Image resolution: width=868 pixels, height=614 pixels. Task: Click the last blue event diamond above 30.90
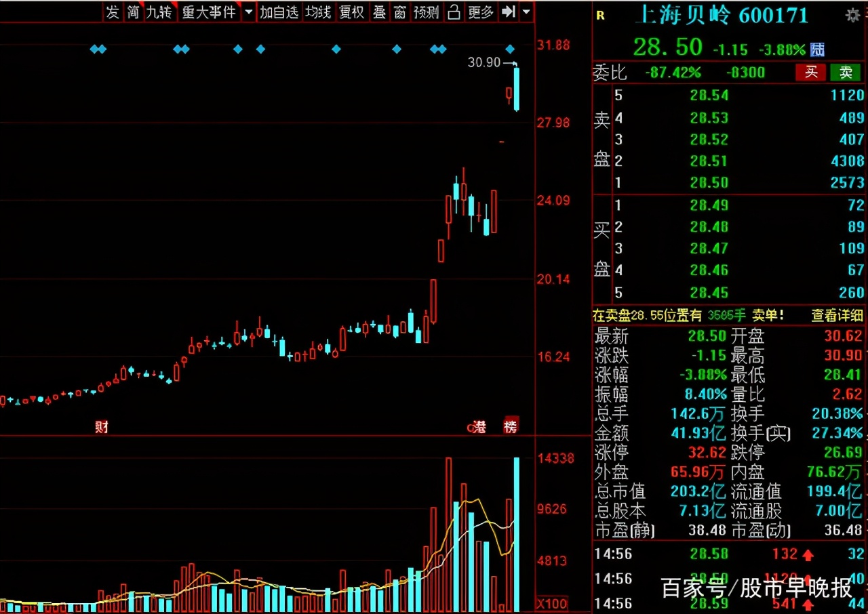[510, 49]
